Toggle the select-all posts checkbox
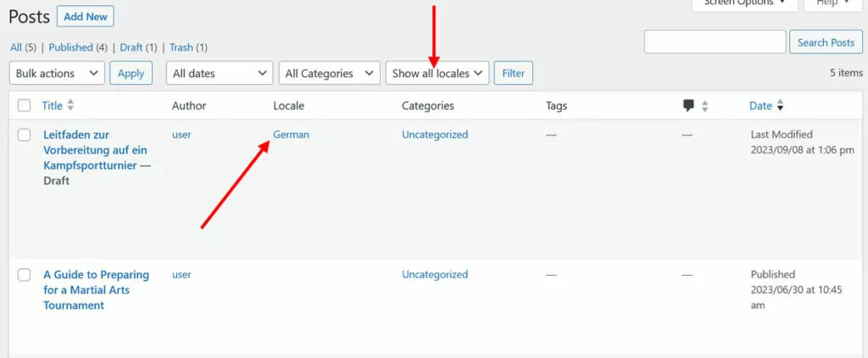Screen dimensions: 868x358 tap(25, 106)
